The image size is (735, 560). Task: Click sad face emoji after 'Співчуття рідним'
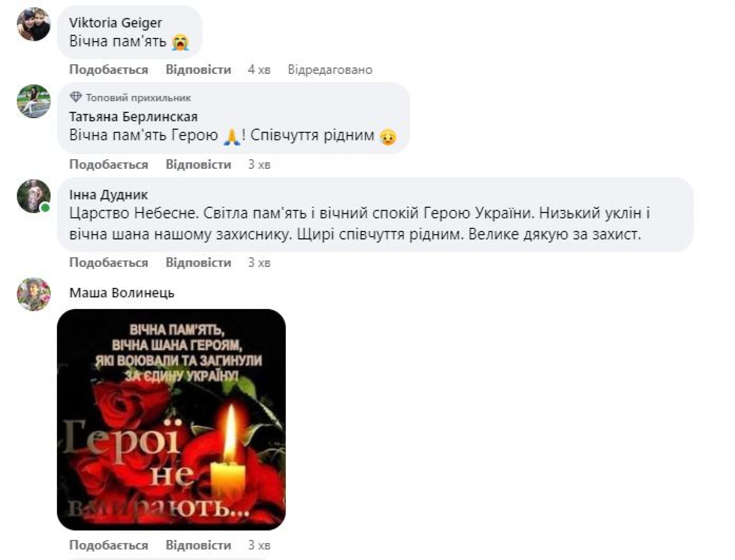tap(387, 137)
